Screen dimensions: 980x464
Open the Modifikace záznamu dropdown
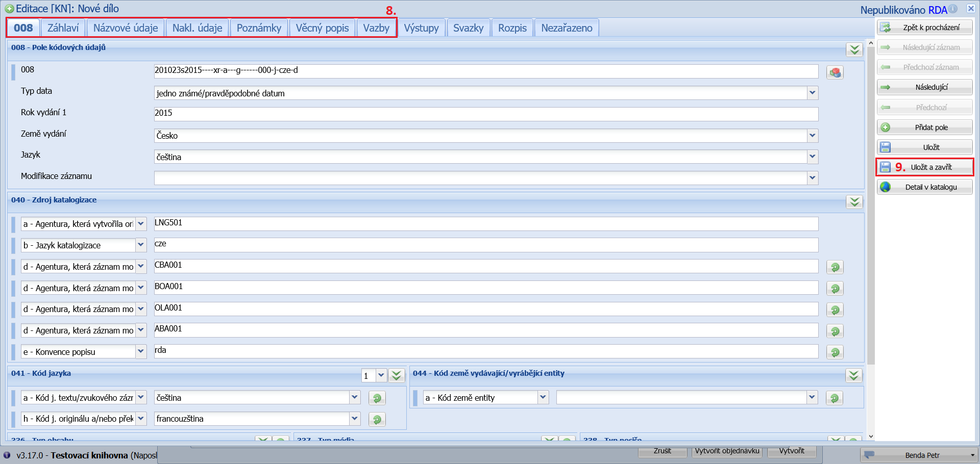coord(813,178)
